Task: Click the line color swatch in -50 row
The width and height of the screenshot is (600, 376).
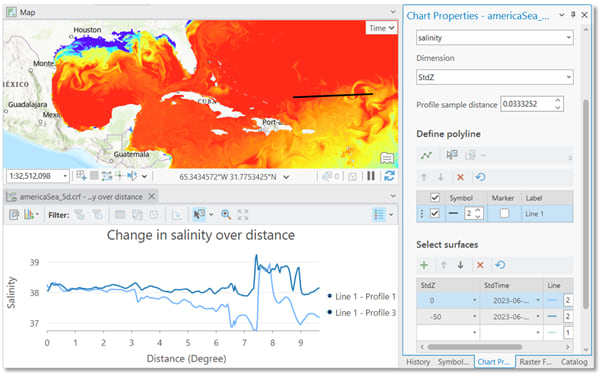Action: 552,316
